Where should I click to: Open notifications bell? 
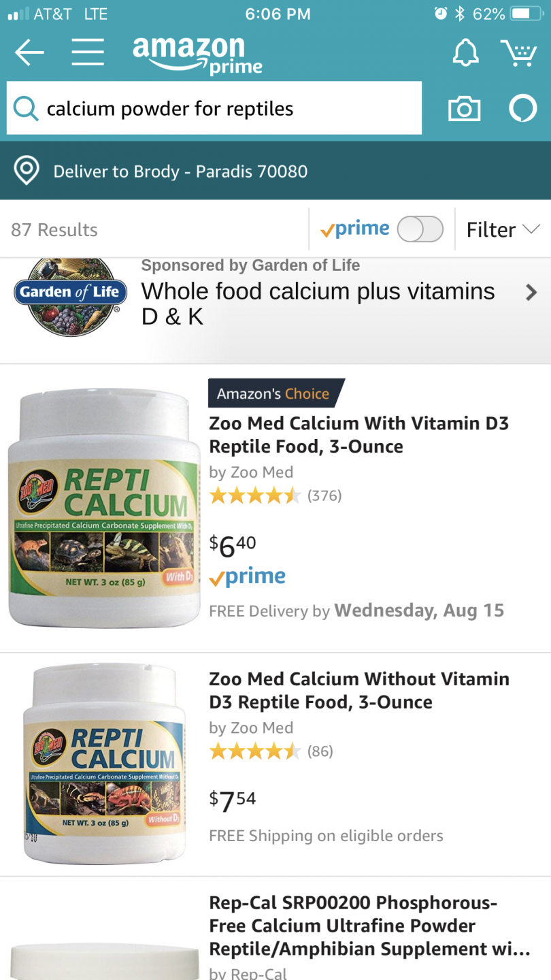pyautogui.click(x=466, y=52)
